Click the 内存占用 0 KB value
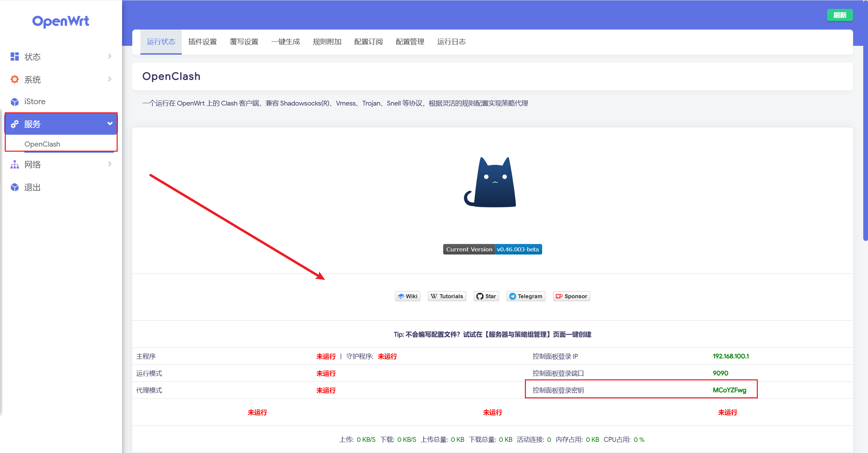The width and height of the screenshot is (868, 453). point(592,439)
